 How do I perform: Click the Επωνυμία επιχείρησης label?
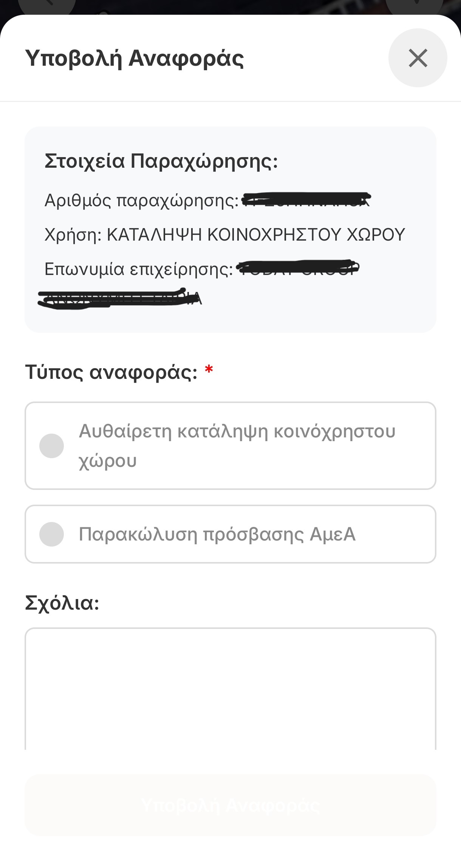click(x=138, y=269)
